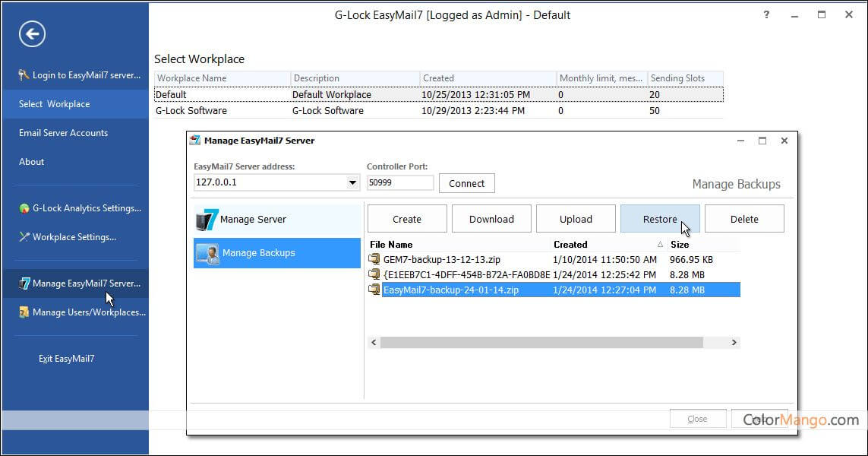Viewport: 868px width, 456px height.
Task: Click the scrollbar left arrow in file list
Action: [x=374, y=343]
